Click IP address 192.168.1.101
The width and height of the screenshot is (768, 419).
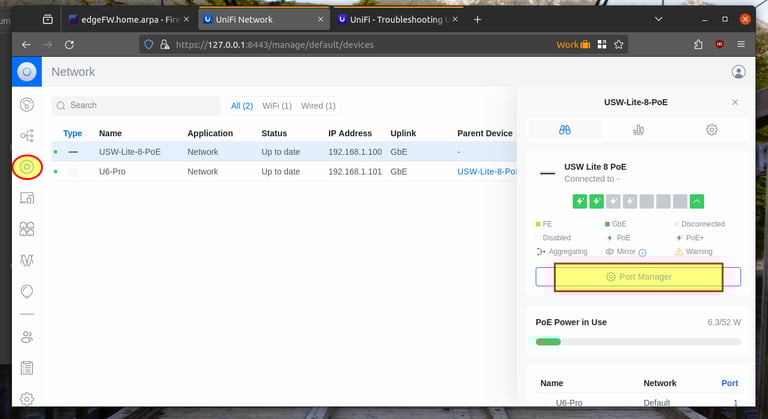coord(355,172)
